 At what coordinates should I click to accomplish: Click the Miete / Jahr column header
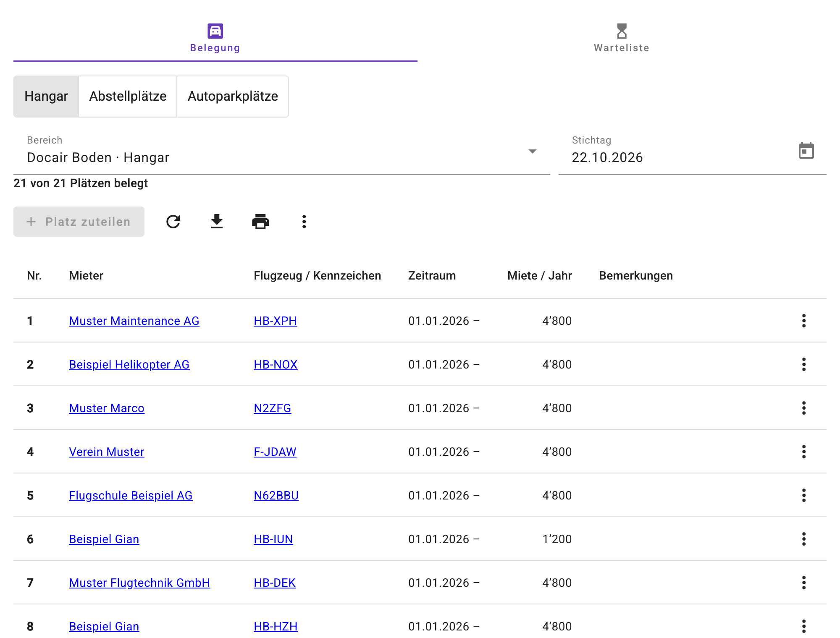[x=540, y=275]
